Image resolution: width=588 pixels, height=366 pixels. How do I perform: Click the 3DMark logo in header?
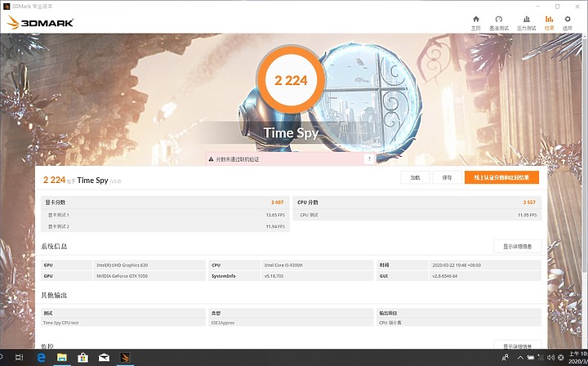coord(40,23)
